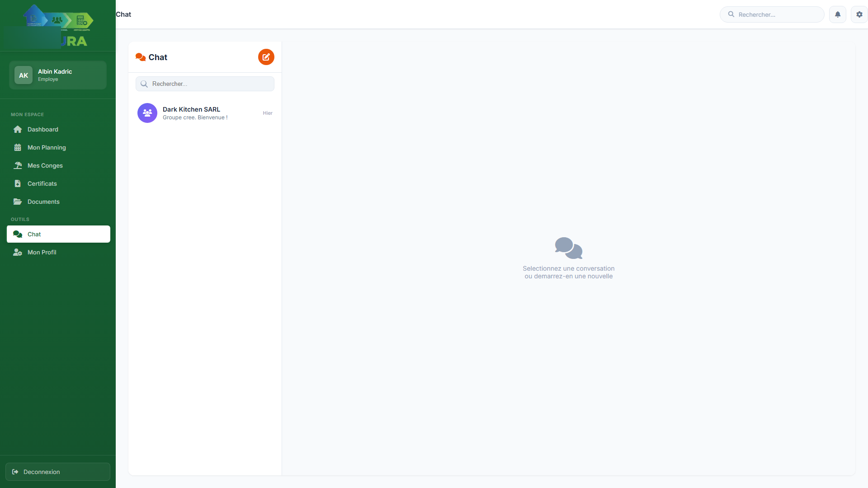Image resolution: width=868 pixels, height=488 pixels.
Task: Click the Mon Planning calendar icon
Action: [x=18, y=148]
